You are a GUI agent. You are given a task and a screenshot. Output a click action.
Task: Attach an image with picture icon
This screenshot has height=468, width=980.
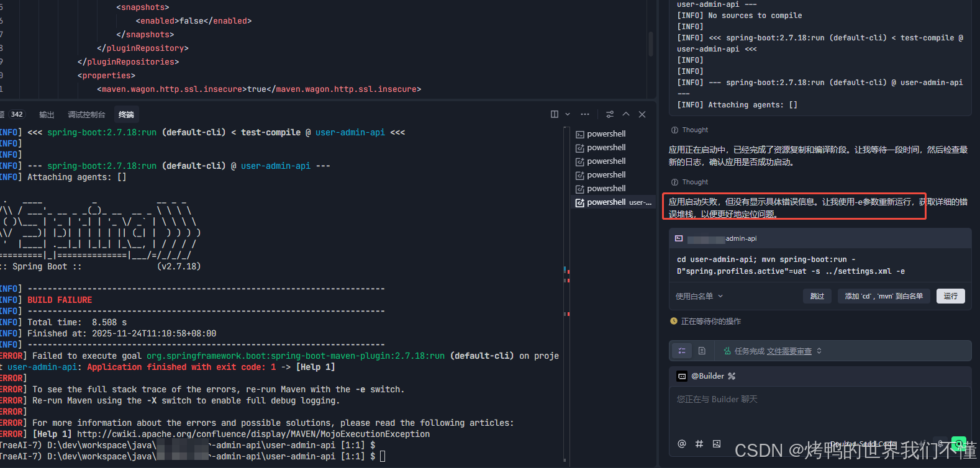click(717, 444)
